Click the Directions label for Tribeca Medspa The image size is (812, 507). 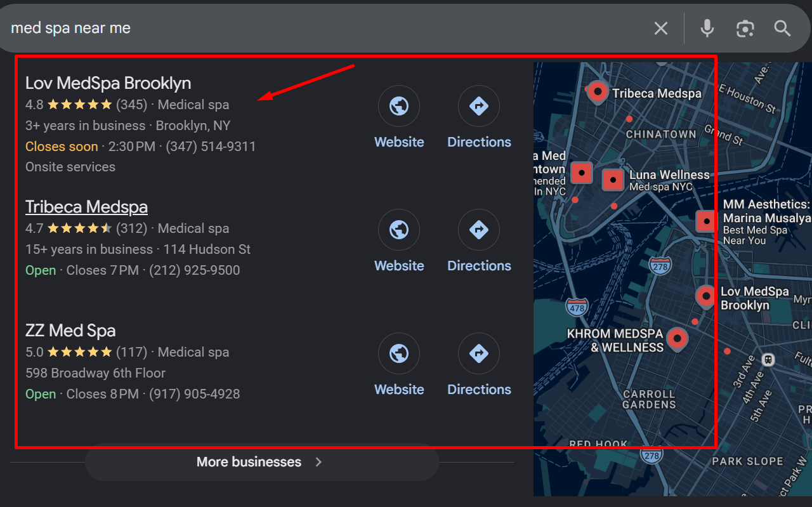point(479,266)
